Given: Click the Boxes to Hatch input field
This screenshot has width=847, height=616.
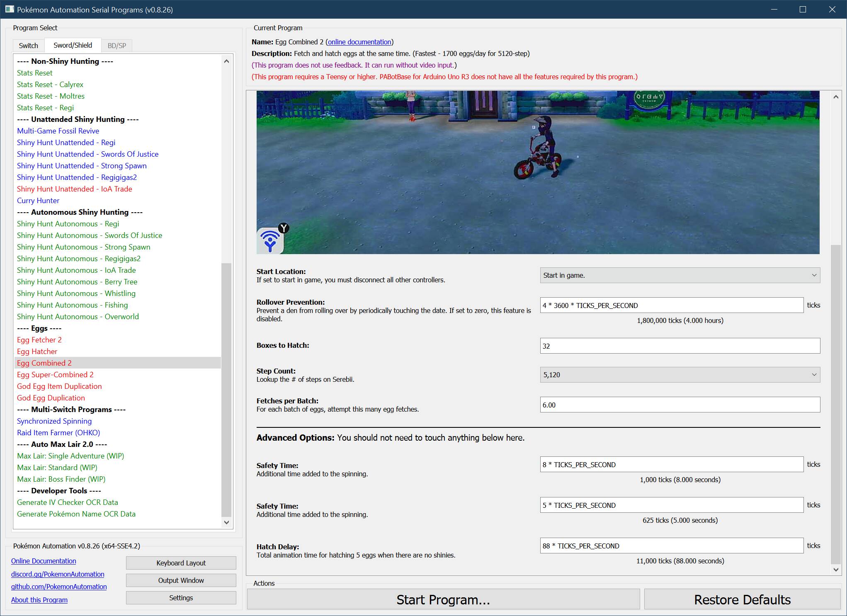Looking at the screenshot, I should coord(680,346).
